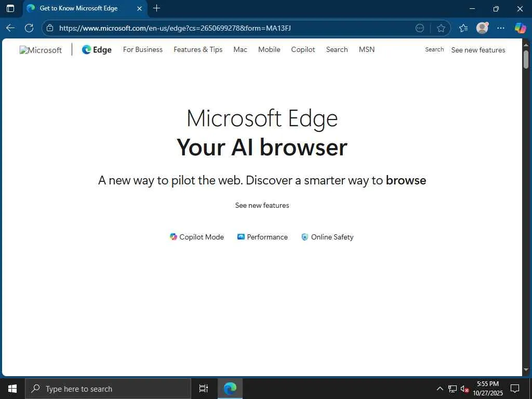Click See new features in the header
532x399 pixels.
tap(478, 50)
